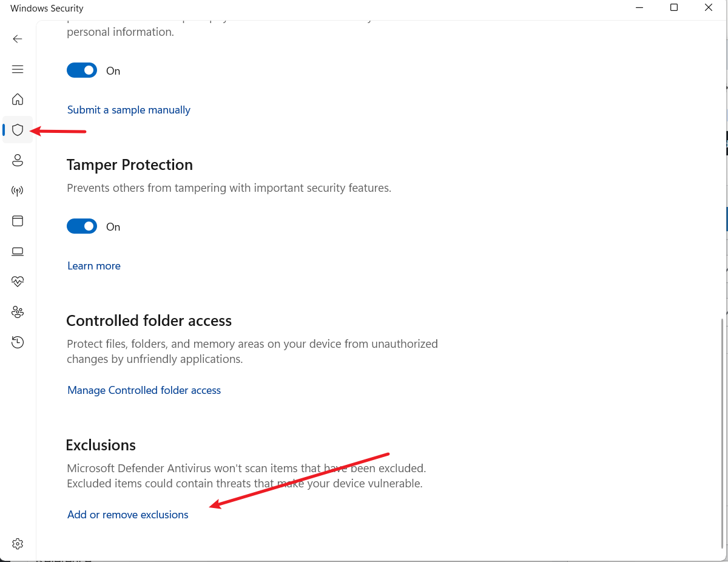Image resolution: width=728 pixels, height=562 pixels.
Task: Open Firewall & network protection icon
Action: (18, 191)
